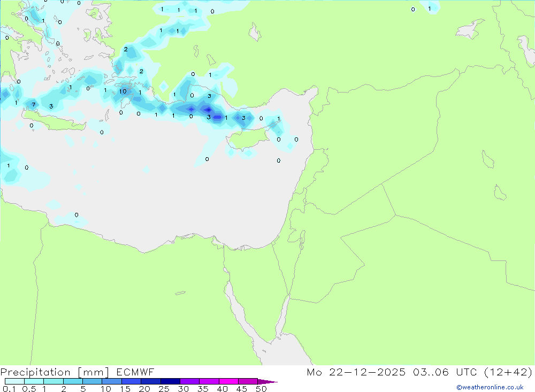Viewport: 535px width, 392px height.
Task: Pick the 10 to 15 mm blue swatch
Action: [x=112, y=381]
